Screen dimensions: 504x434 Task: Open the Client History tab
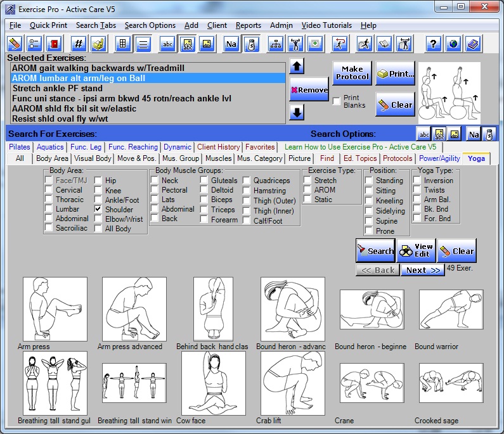tap(218, 147)
